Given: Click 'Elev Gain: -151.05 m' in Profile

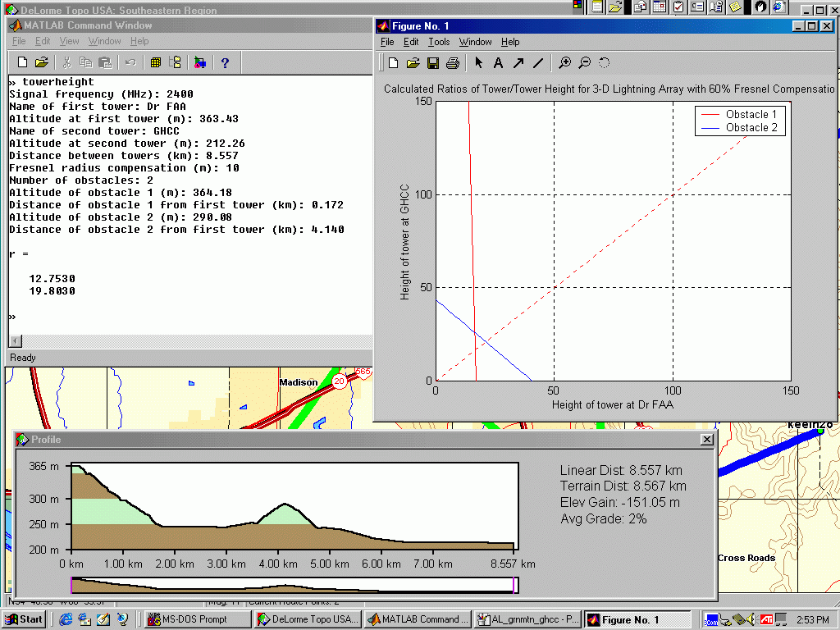Looking at the screenshot, I should tap(620, 503).
